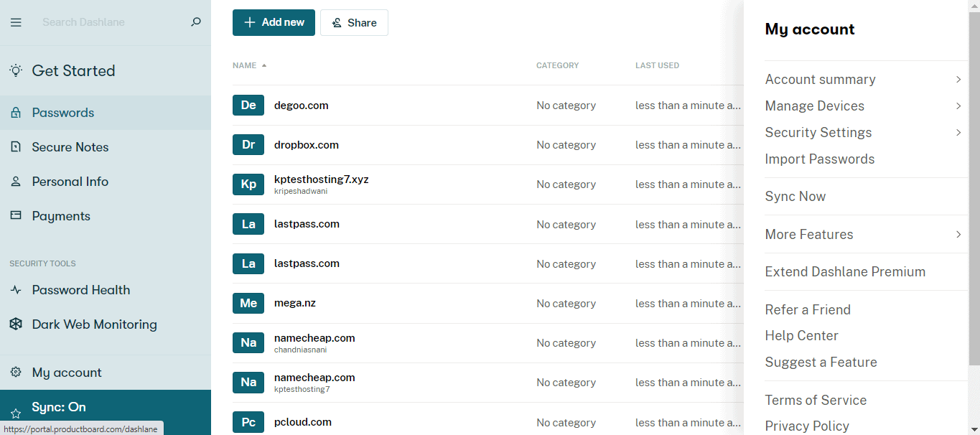
Task: Select the Sync Now menu item
Action: [795, 197]
